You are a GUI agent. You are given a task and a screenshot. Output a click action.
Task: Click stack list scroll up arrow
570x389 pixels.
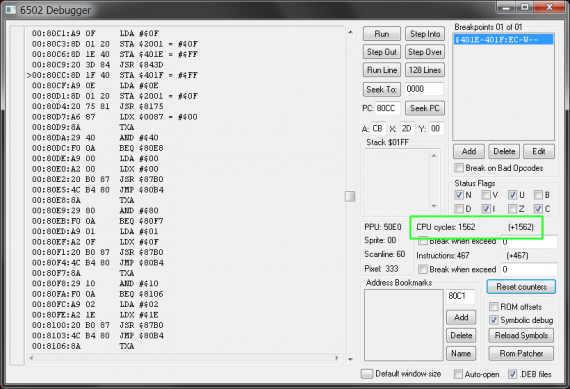(x=434, y=156)
